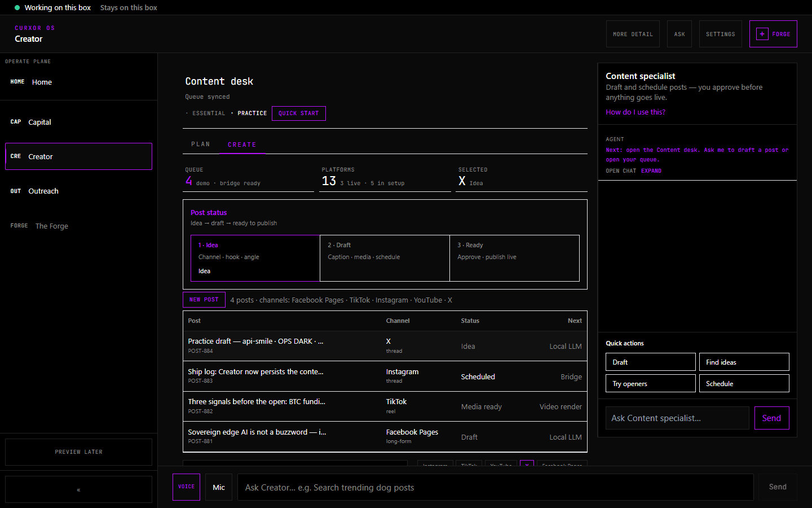Screen dimensions: 812x508
Task: Click the FORGE badge beside The Forge
Action: click(x=19, y=226)
